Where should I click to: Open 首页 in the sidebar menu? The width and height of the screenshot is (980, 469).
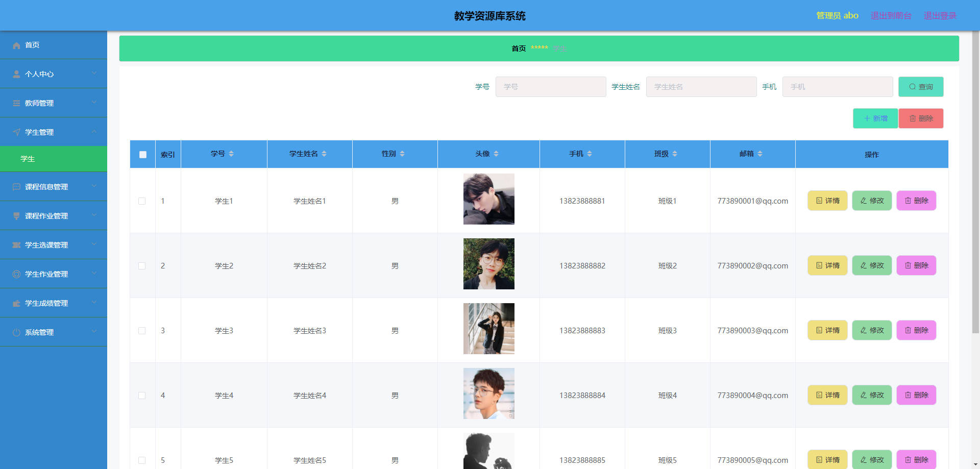pos(54,45)
